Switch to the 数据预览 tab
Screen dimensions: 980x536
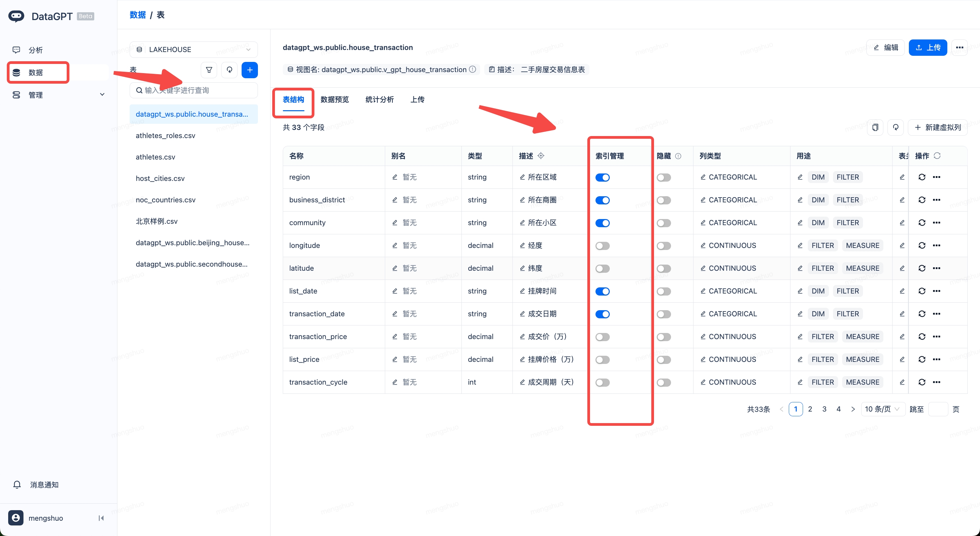(x=334, y=100)
